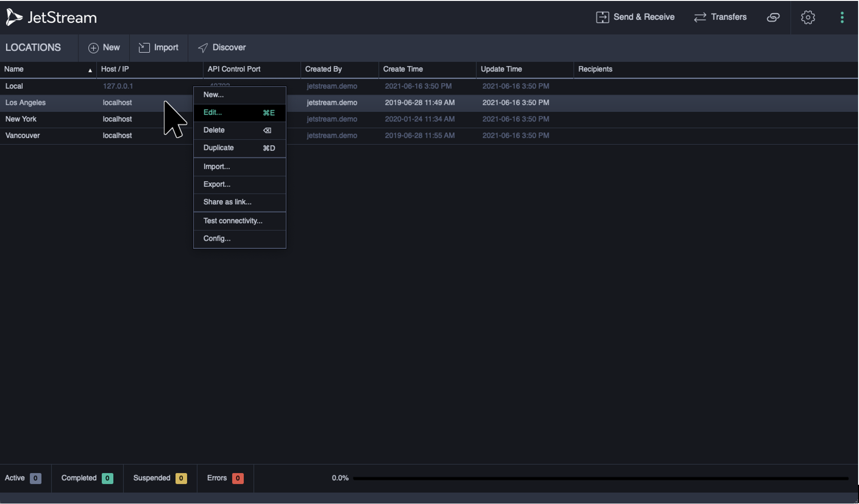Click the Import toolbar button
The image size is (859, 504).
click(159, 48)
